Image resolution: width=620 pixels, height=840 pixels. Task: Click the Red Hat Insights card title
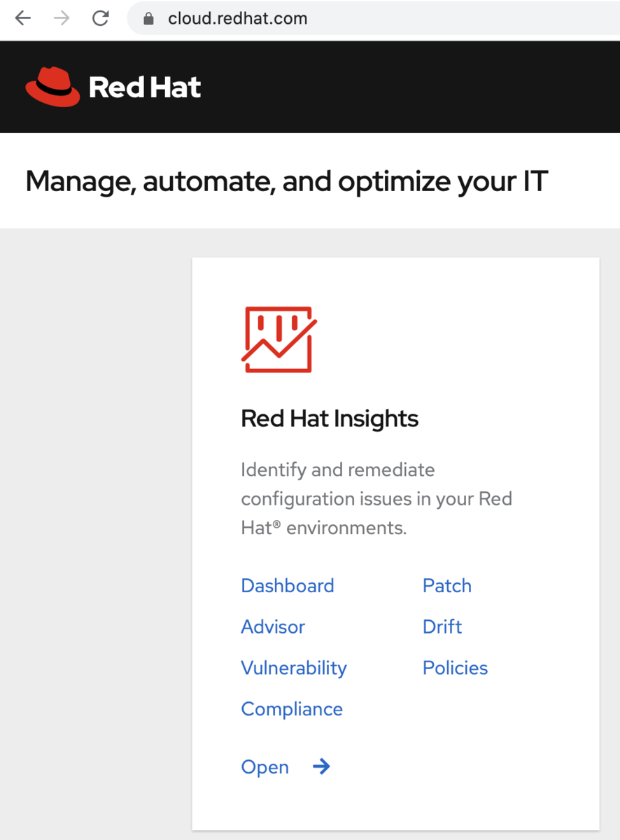point(330,419)
